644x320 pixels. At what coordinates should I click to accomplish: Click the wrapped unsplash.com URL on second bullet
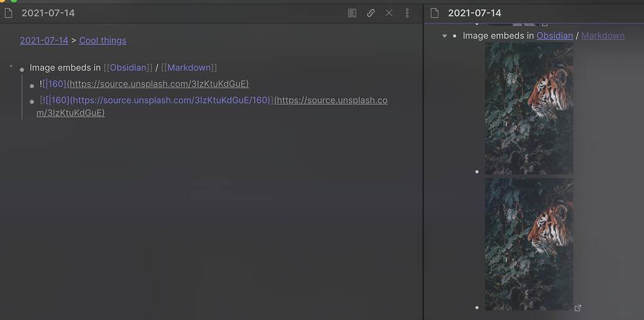(212, 106)
